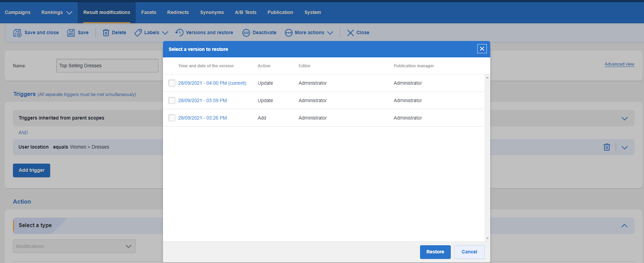Screen dimensions: 644x263
Task: Switch to the Facets tab
Action: 149,12
